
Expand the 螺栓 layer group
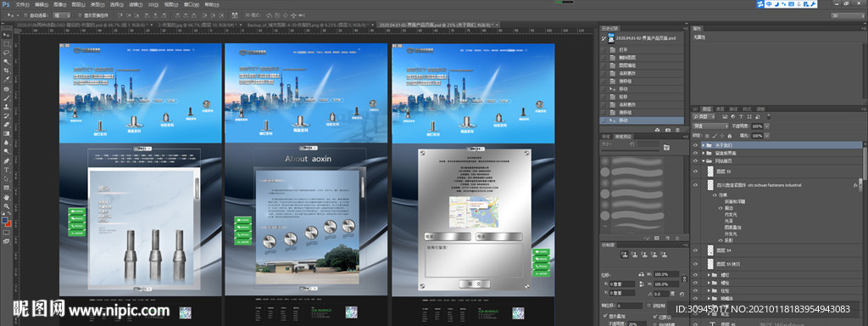[x=709, y=283]
